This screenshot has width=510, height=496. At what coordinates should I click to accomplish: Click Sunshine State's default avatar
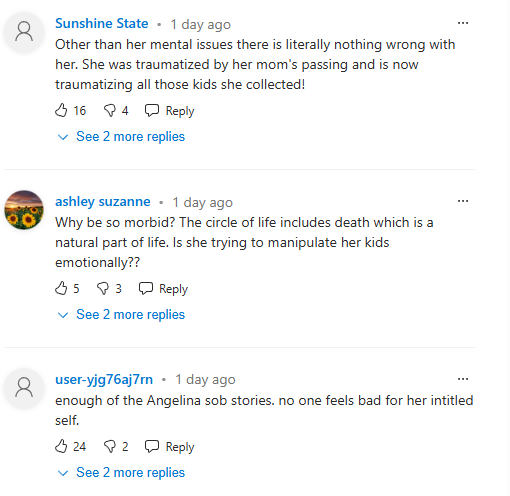coord(24,32)
